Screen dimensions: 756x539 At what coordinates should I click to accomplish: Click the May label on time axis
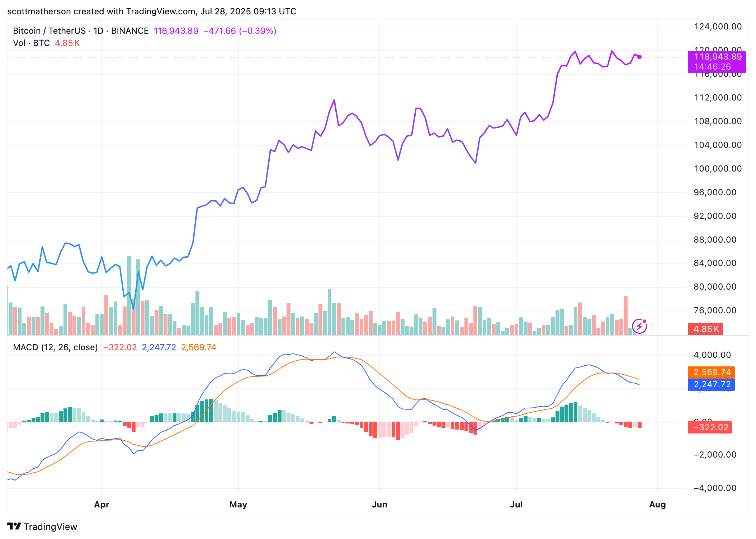pos(238,505)
